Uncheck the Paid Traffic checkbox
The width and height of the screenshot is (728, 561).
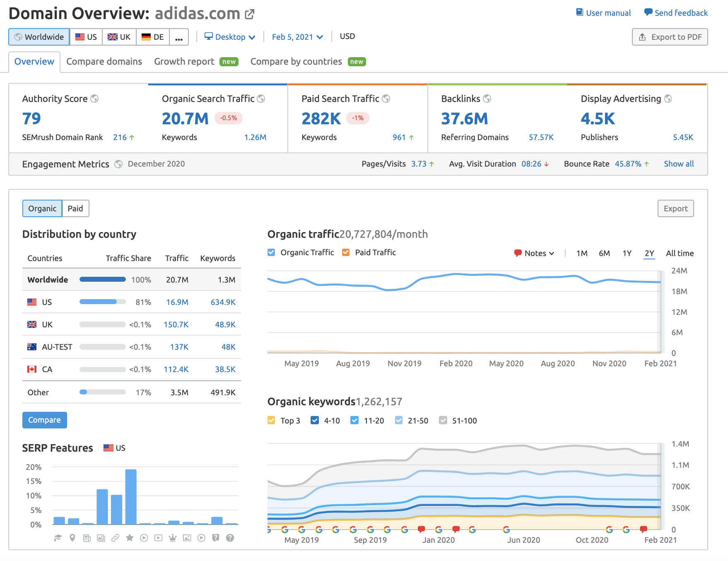click(346, 252)
